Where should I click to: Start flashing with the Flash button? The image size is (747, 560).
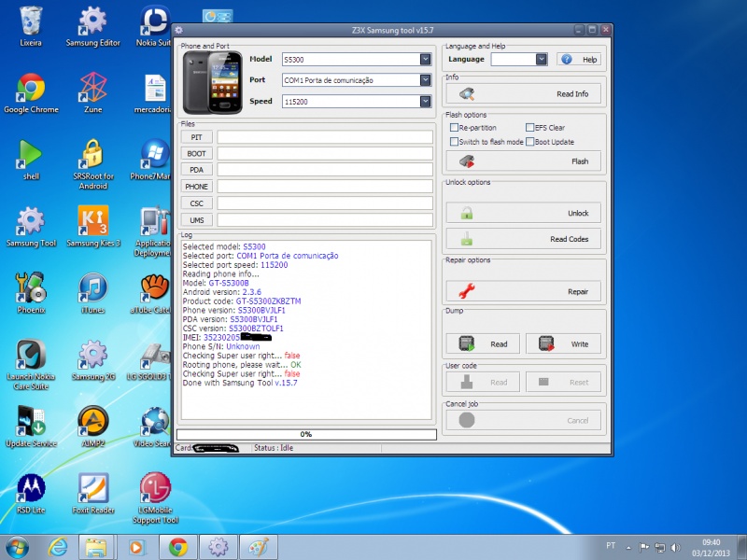click(524, 161)
